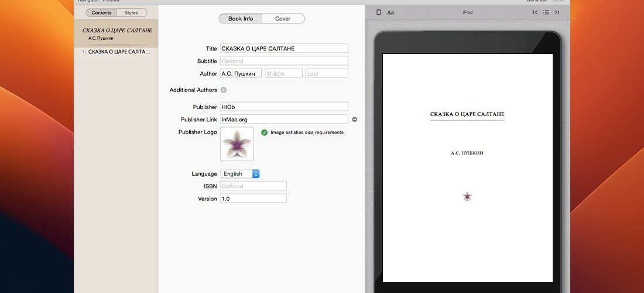Open the Language dropdown set to English
Screen dimensions: 644x293
click(x=240, y=174)
